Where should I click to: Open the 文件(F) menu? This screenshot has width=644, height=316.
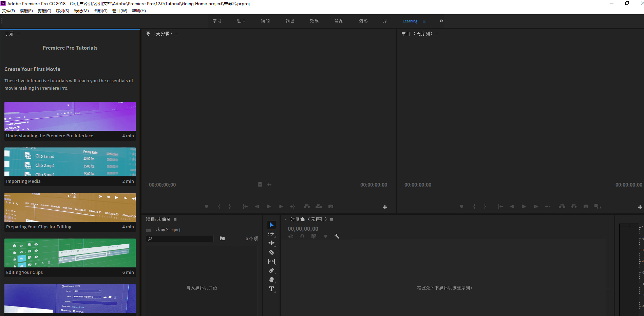pyautogui.click(x=8, y=11)
